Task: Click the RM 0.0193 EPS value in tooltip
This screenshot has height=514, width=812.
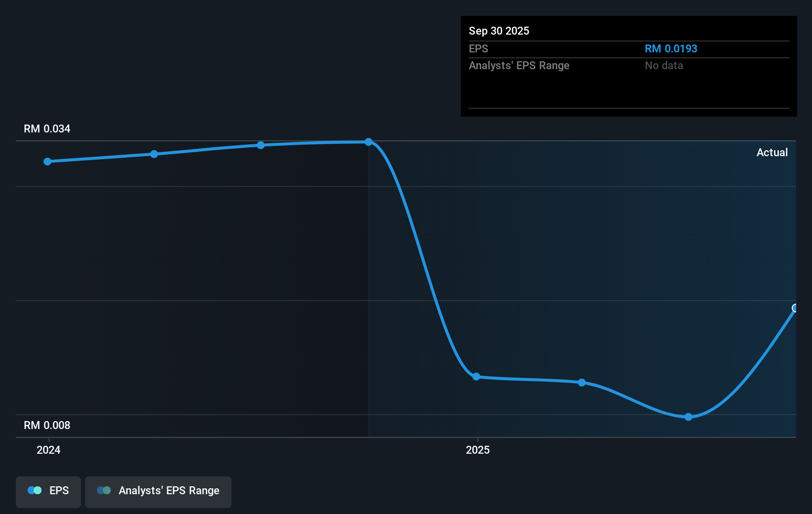Action: click(x=671, y=48)
